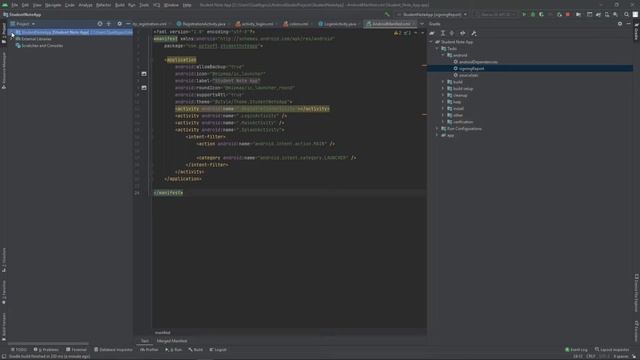Viewport: 640px width, 360px height.
Task: Open the Help menu
Action: 187,5
